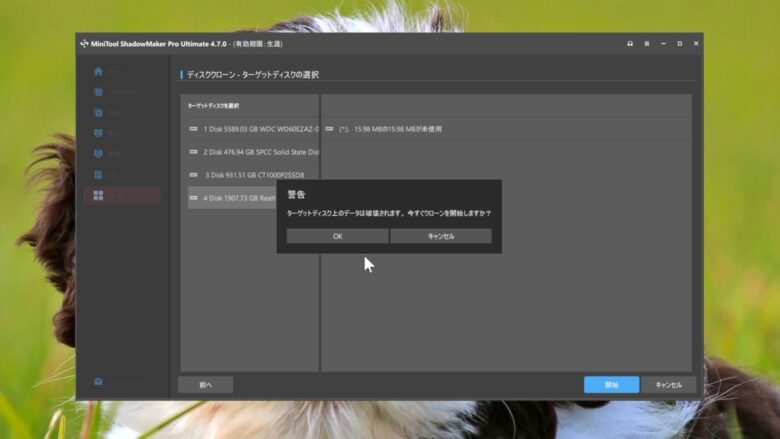Minimize the ShadowMaker window
Image resolution: width=780 pixels, height=439 pixels.
[663, 44]
